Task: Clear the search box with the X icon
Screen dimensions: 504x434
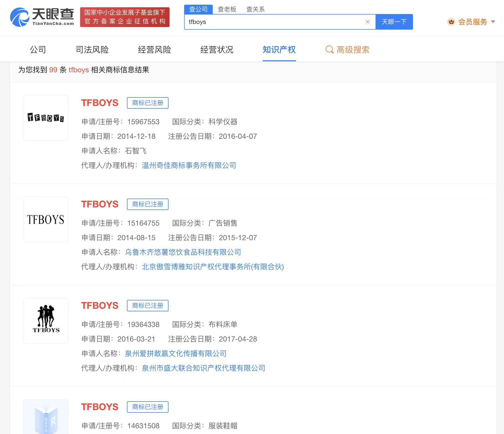Action: point(368,22)
